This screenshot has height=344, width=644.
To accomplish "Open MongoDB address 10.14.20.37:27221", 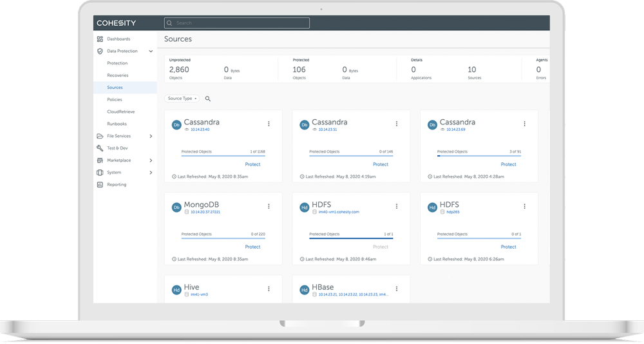I will click(205, 212).
